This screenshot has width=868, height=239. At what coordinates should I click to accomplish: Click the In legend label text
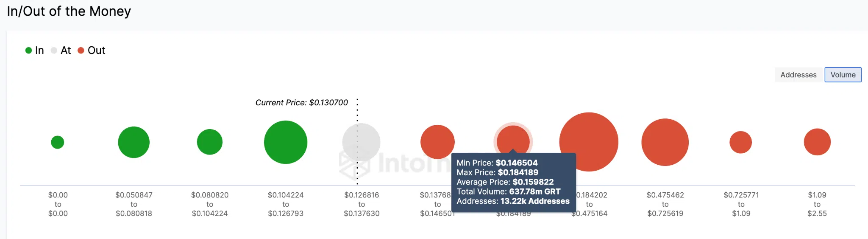[x=39, y=51]
